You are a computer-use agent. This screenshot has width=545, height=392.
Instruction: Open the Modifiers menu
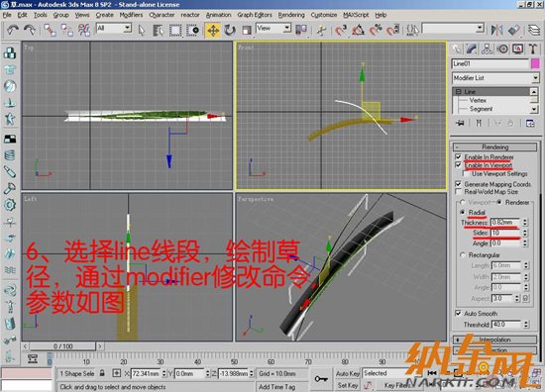click(131, 15)
